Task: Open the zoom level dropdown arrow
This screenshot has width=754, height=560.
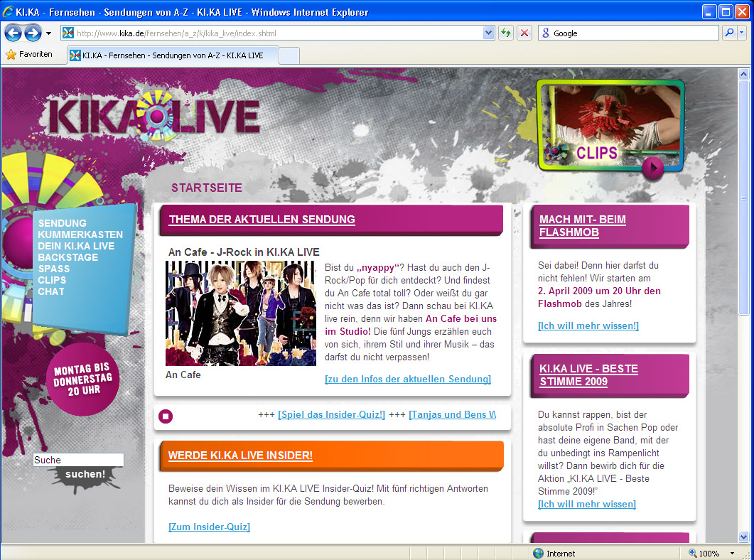Action: coord(733,554)
